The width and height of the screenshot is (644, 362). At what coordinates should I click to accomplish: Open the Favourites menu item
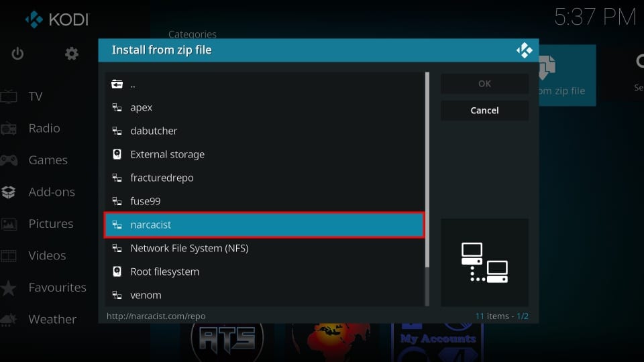pyautogui.click(x=58, y=288)
